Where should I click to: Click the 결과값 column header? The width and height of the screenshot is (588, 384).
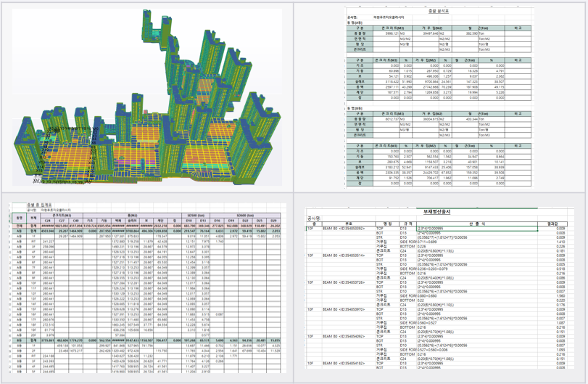[552, 224]
